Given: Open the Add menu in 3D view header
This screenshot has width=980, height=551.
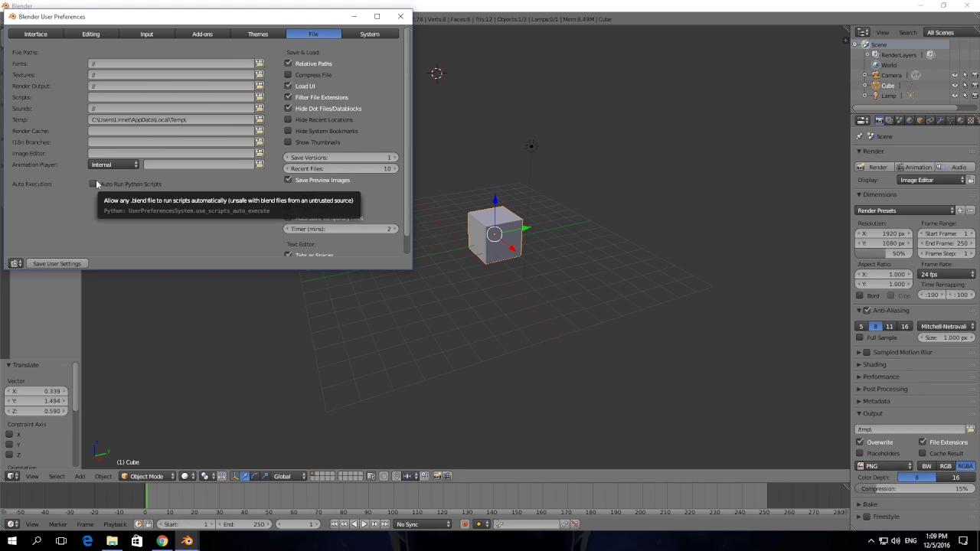Looking at the screenshot, I should point(80,476).
